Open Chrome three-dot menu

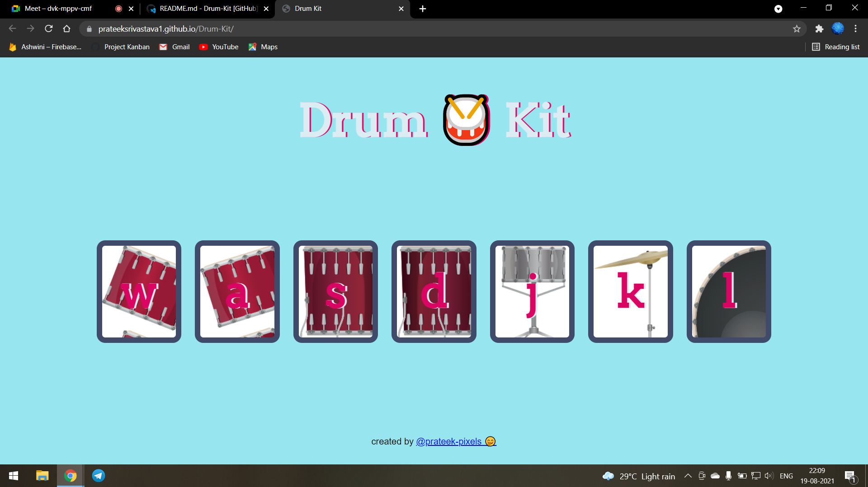tap(855, 29)
